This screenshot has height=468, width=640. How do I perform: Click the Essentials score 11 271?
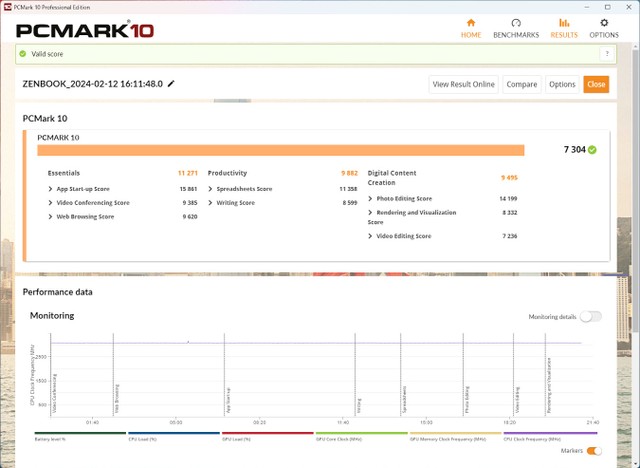point(188,173)
